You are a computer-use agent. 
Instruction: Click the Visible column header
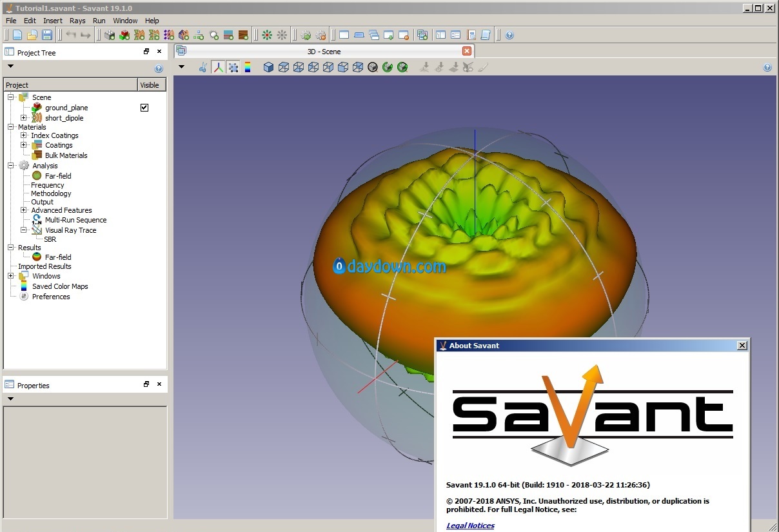click(152, 84)
